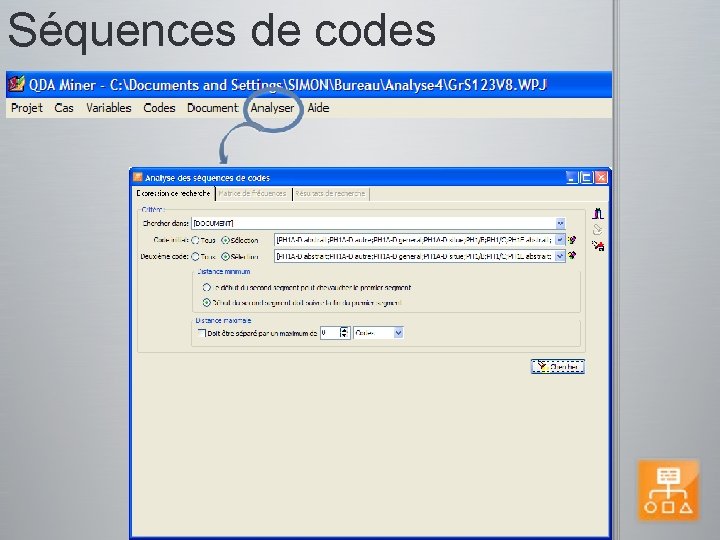Expand the first code selection dropdown
The height and width of the screenshot is (540, 720).
(560, 240)
